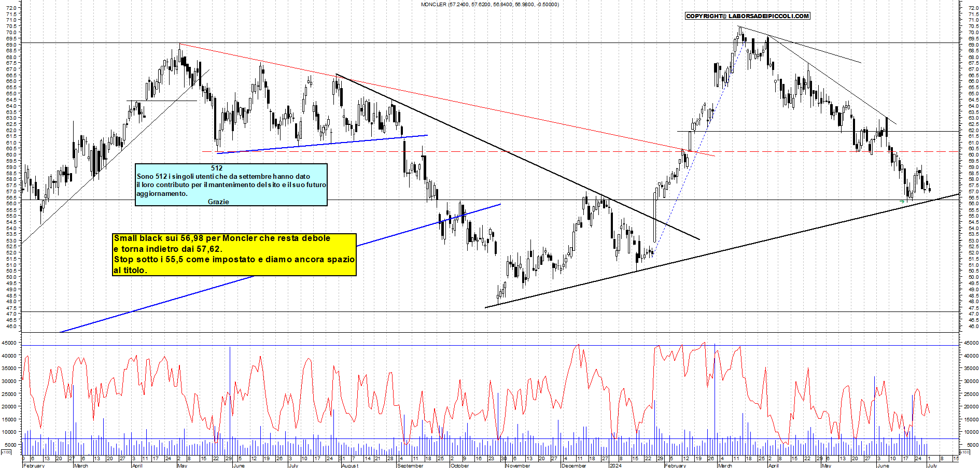Click the COPYRIGHT@ LABORSADEIPICCOLI.COM label
The height and width of the screenshot is (468, 980).
747,16
